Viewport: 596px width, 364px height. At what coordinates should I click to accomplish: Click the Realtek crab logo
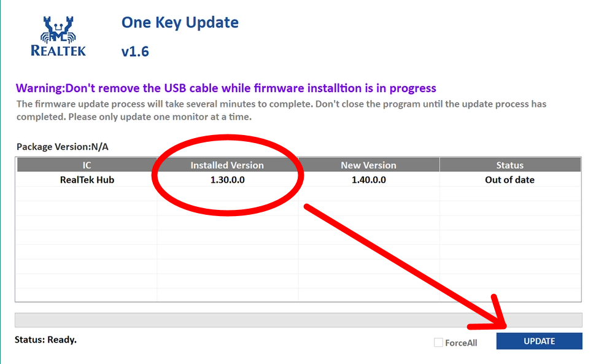coord(58,36)
